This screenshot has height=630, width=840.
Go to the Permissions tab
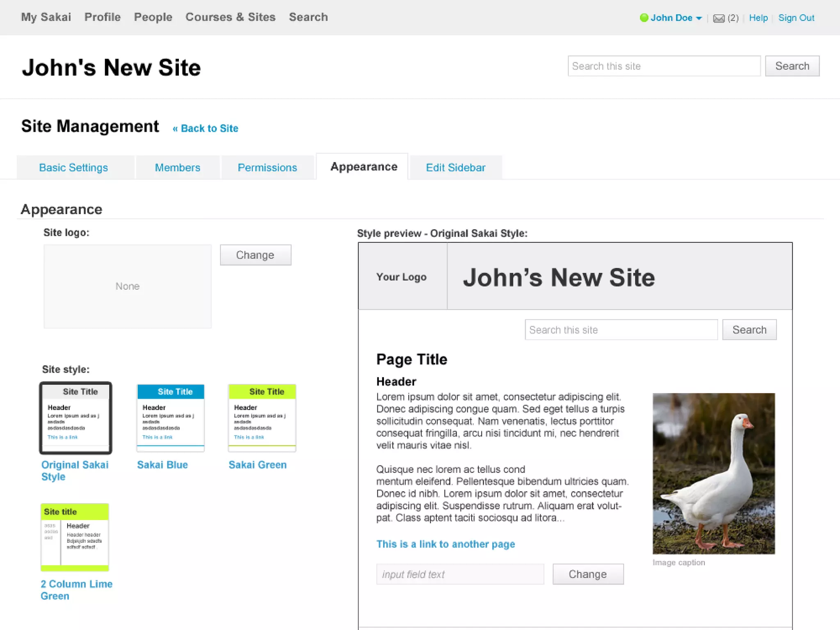[x=267, y=168]
